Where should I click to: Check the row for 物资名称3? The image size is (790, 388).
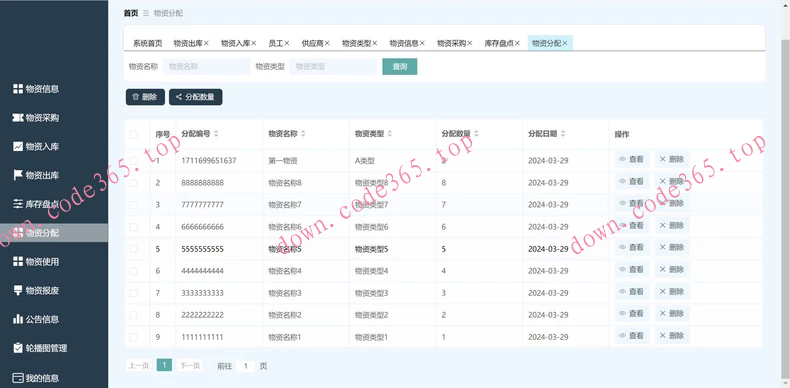coord(133,293)
